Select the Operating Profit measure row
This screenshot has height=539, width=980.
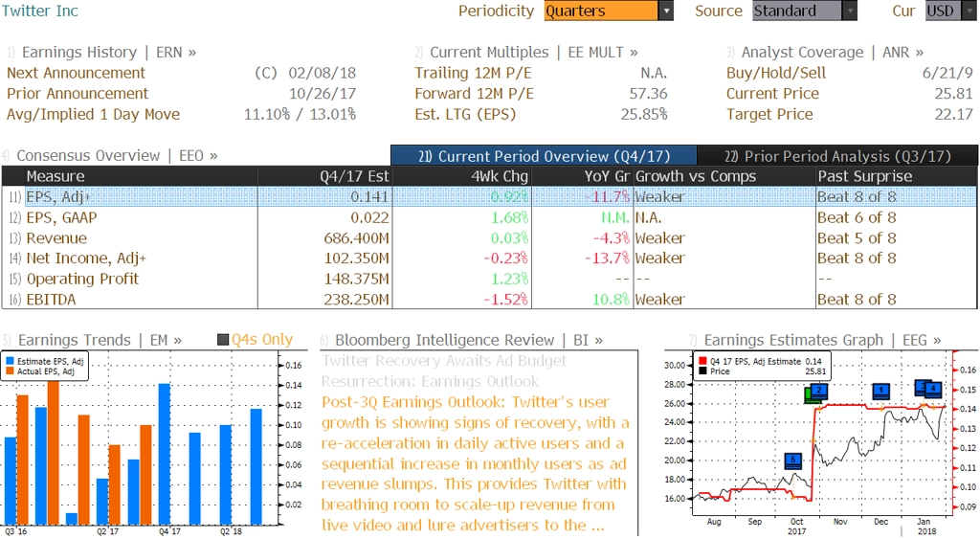pos(489,279)
